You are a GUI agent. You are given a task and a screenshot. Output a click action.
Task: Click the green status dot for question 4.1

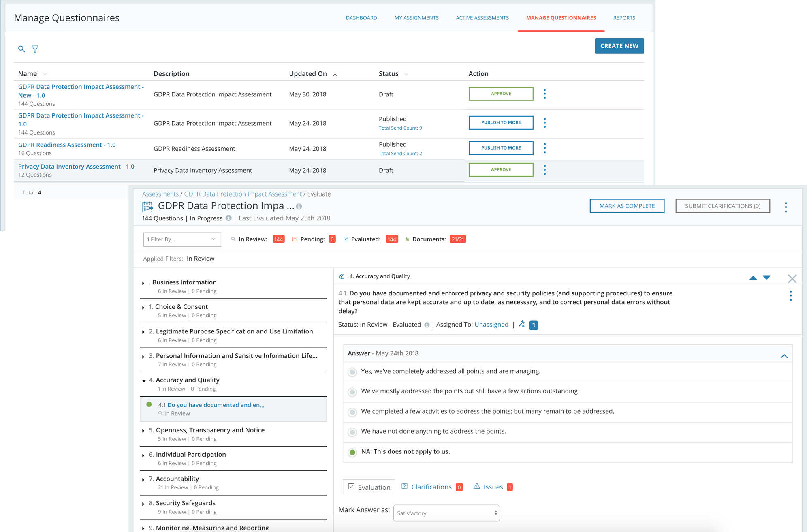pyautogui.click(x=149, y=404)
